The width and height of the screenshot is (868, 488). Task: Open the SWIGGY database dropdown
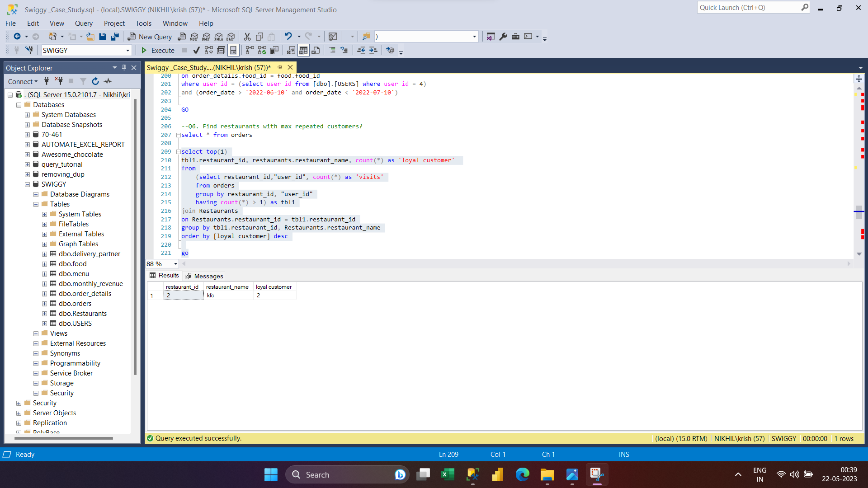click(x=128, y=51)
